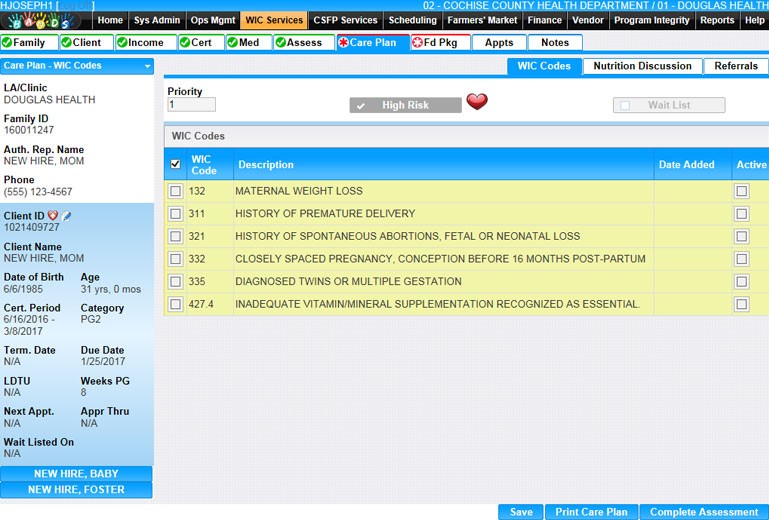Toggle the select-all checkbox in WIC Codes header
The width and height of the screenshot is (769, 520).
(176, 164)
